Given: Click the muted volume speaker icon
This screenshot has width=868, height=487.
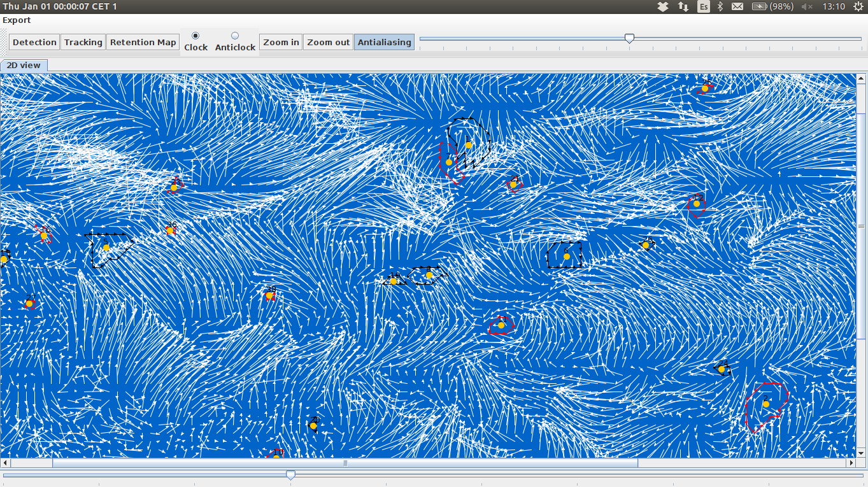Looking at the screenshot, I should [x=808, y=6].
